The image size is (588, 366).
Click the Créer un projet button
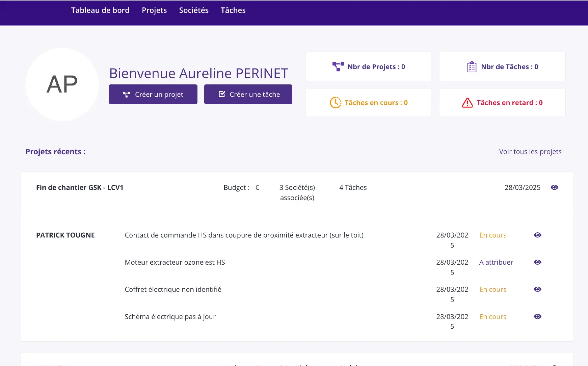click(153, 94)
